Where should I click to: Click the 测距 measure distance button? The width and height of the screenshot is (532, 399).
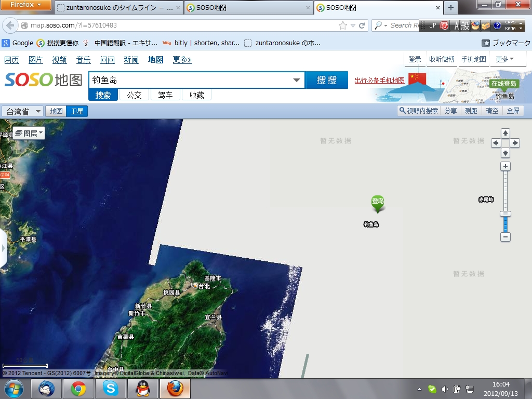(x=471, y=111)
